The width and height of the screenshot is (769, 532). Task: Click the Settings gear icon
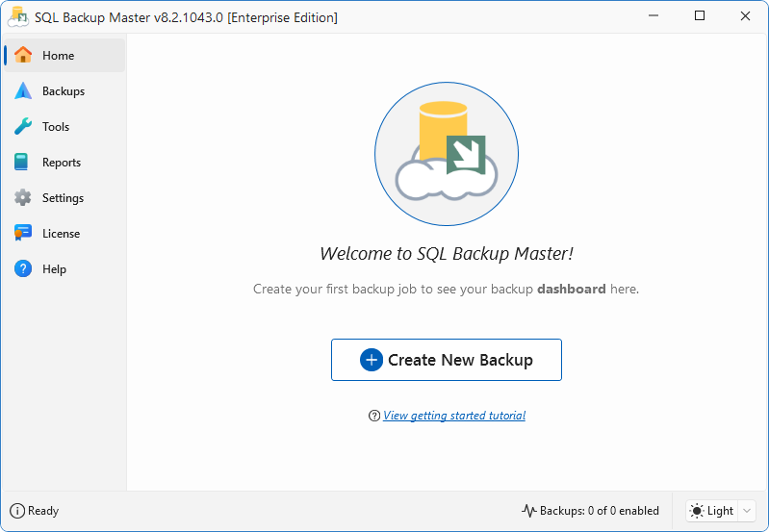point(22,197)
